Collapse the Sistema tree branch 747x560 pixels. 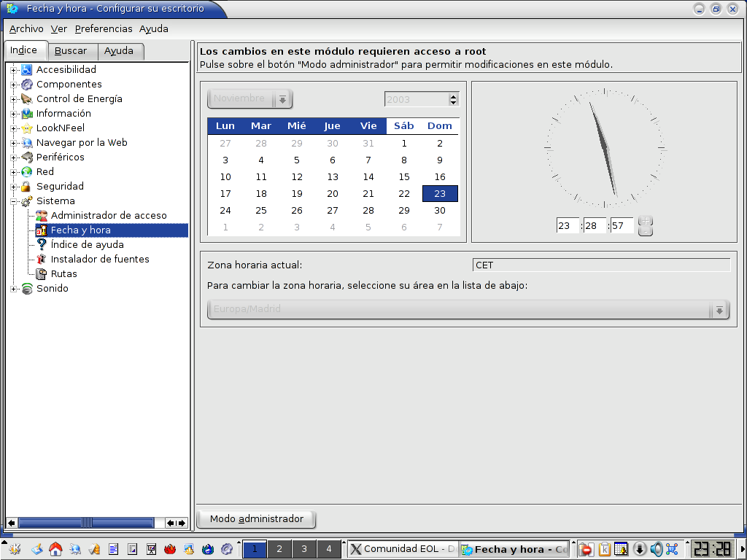point(14,201)
